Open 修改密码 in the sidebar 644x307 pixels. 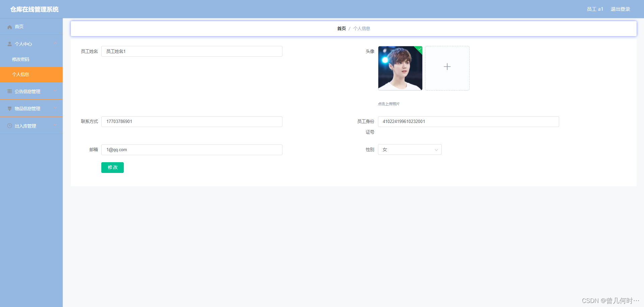31,59
